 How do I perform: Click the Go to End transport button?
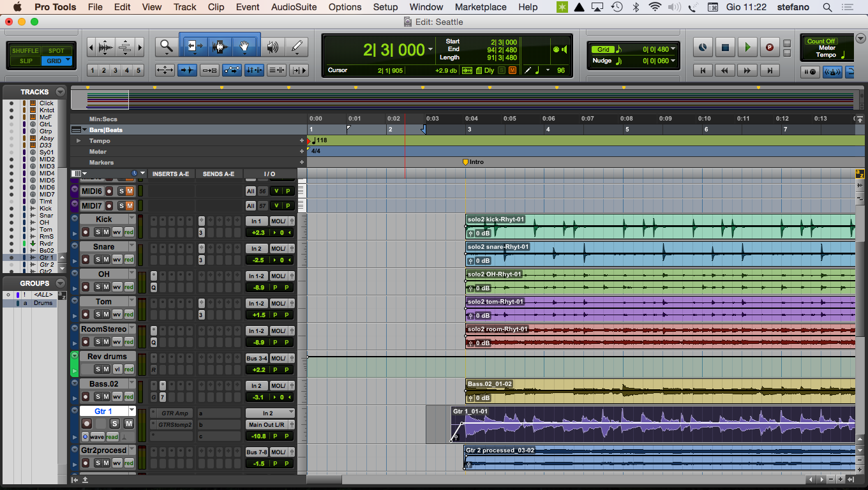770,70
